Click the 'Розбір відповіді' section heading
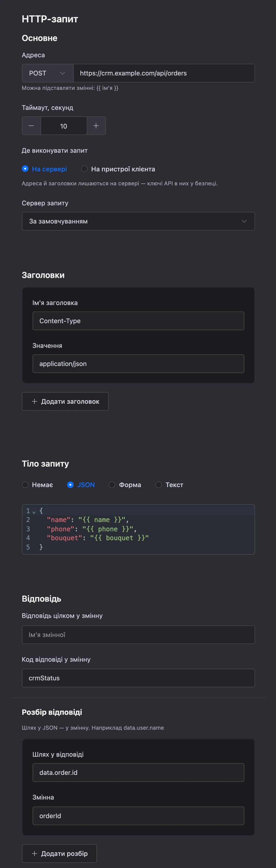This screenshot has height=868, width=276. (x=52, y=712)
